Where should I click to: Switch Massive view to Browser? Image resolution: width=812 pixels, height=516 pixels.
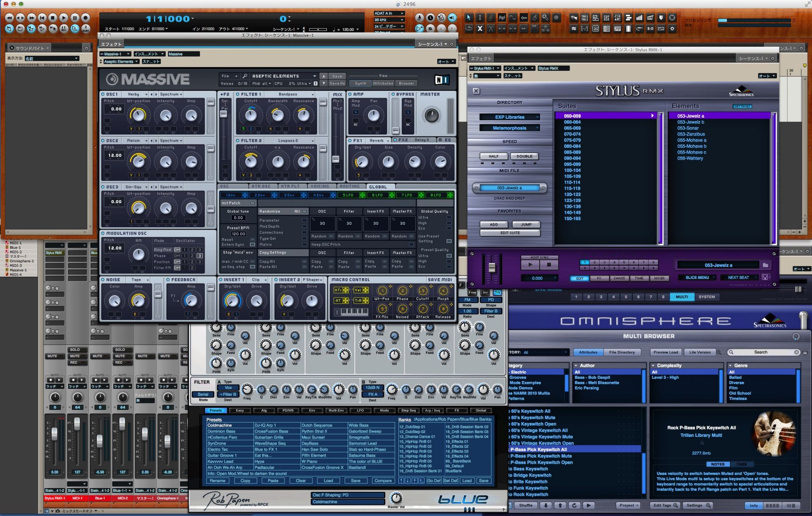pyautogui.click(x=406, y=83)
